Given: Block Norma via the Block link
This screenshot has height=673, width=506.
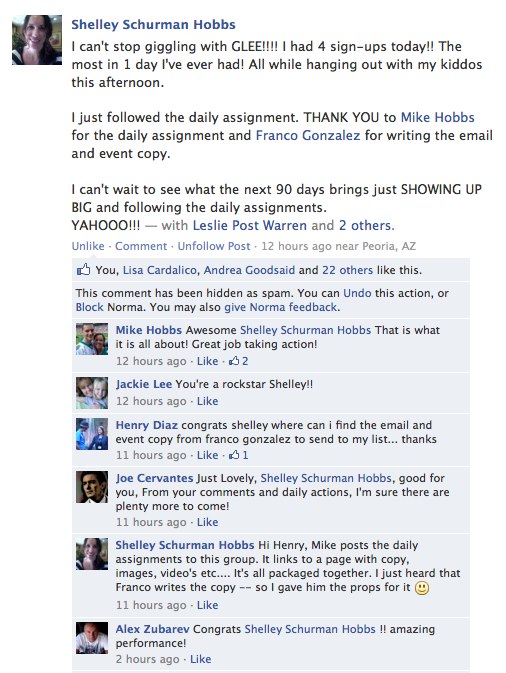Looking at the screenshot, I should [x=89, y=307].
